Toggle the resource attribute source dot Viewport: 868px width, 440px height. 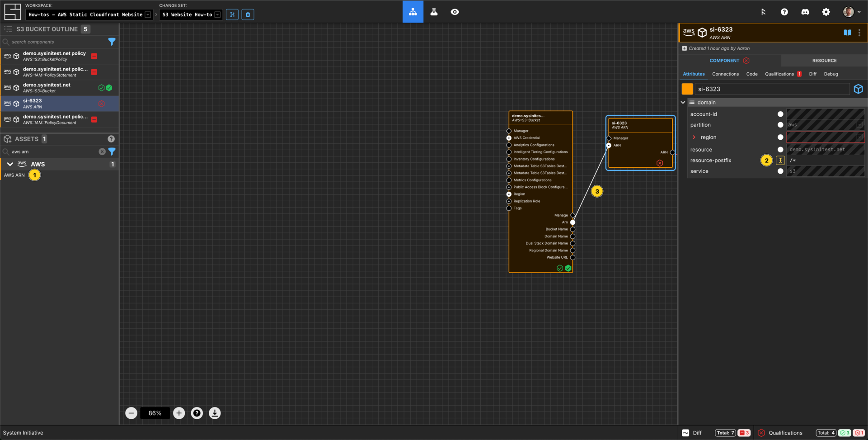click(780, 149)
